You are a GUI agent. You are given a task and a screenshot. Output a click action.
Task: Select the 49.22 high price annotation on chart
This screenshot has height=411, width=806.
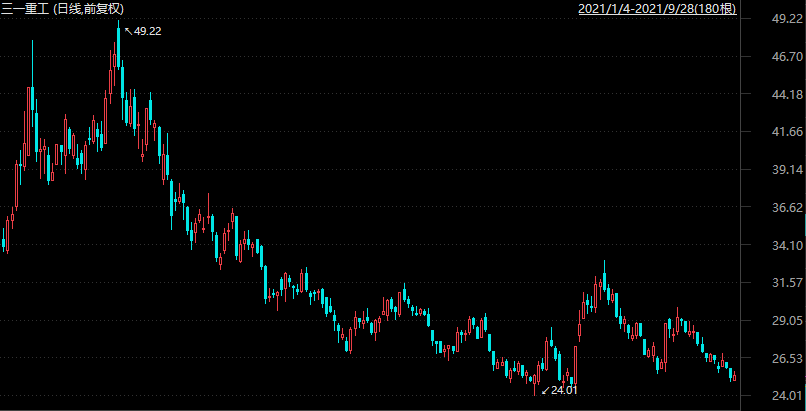[x=148, y=31]
